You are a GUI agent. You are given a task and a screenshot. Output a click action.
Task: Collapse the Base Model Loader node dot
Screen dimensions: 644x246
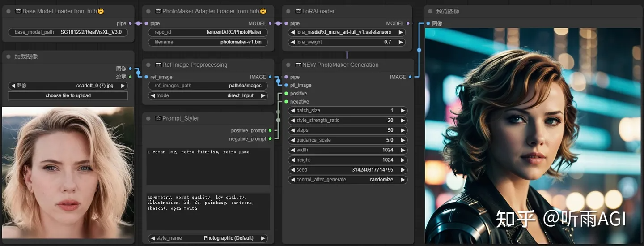[8, 11]
